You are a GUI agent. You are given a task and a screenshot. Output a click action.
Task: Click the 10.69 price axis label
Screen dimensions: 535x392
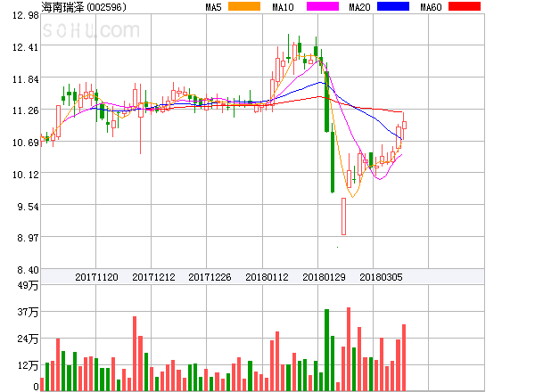tap(26, 143)
